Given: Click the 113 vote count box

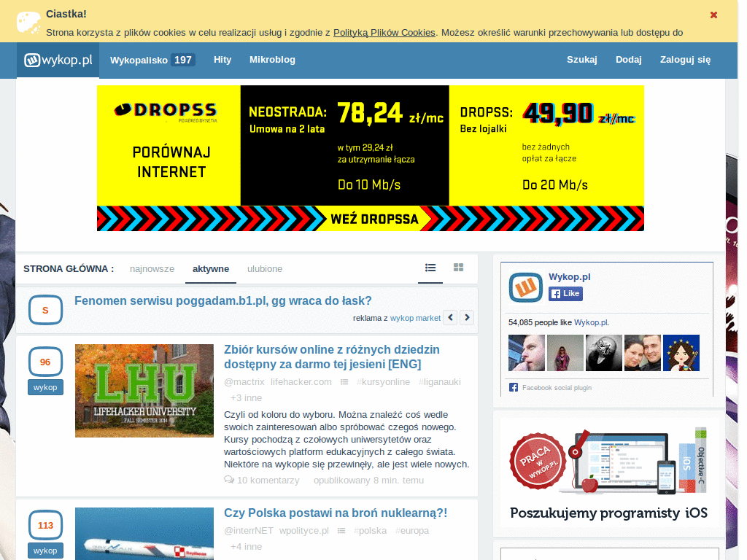Looking at the screenshot, I should pos(45,525).
